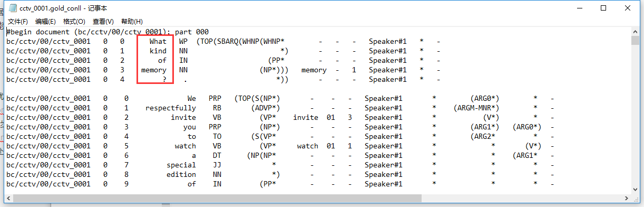This screenshot has height=207, width=644.
Task: Place cursor on the word 'What'
Action: [x=158, y=41]
